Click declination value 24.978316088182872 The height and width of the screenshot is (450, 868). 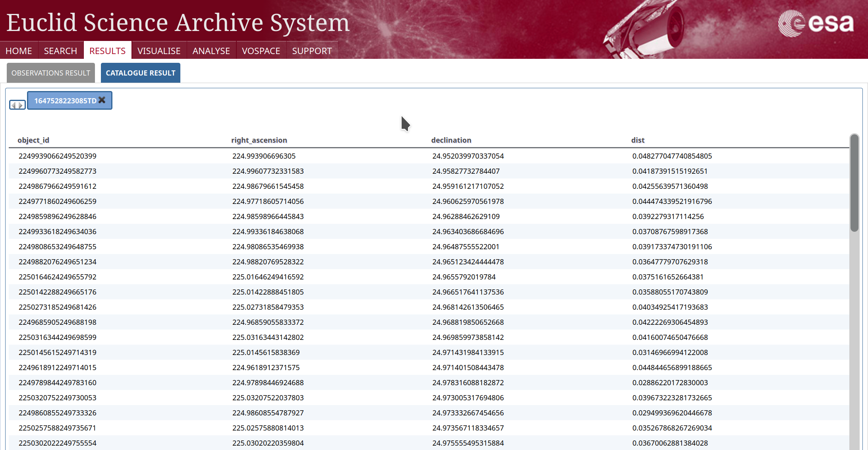tap(468, 382)
